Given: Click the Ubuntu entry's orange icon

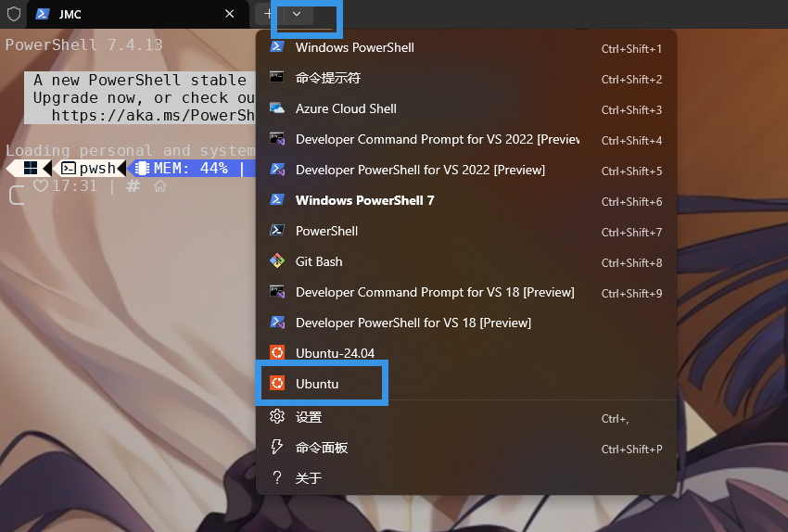Looking at the screenshot, I should (277, 383).
